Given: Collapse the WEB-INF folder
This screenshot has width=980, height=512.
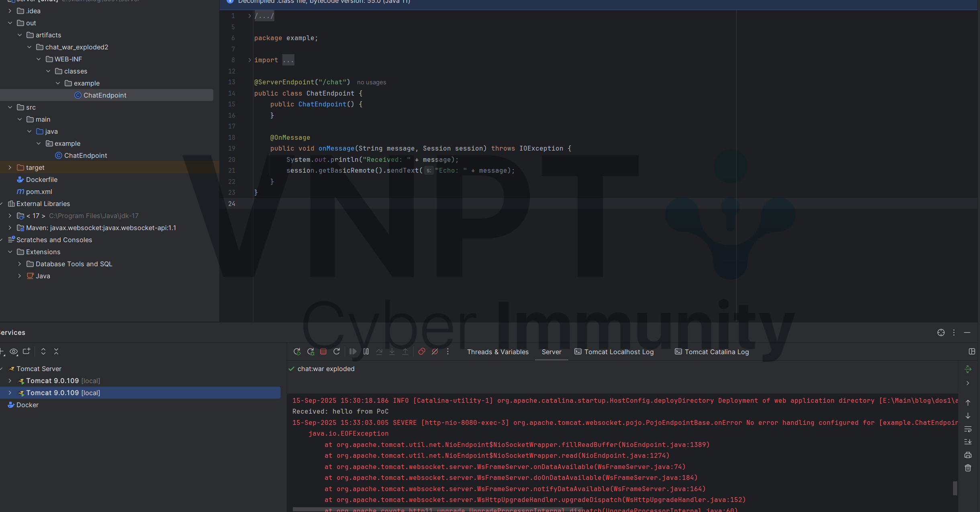Looking at the screenshot, I should coord(39,59).
